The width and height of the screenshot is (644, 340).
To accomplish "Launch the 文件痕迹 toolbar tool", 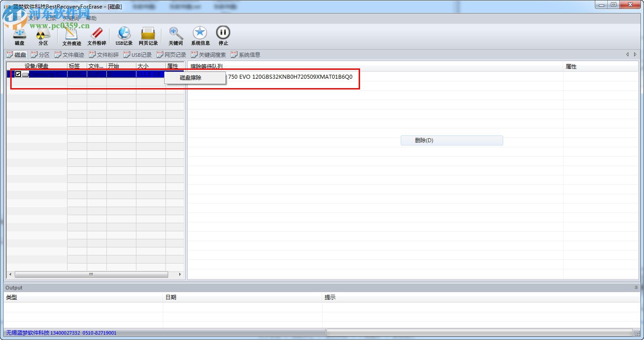I will click(72, 36).
